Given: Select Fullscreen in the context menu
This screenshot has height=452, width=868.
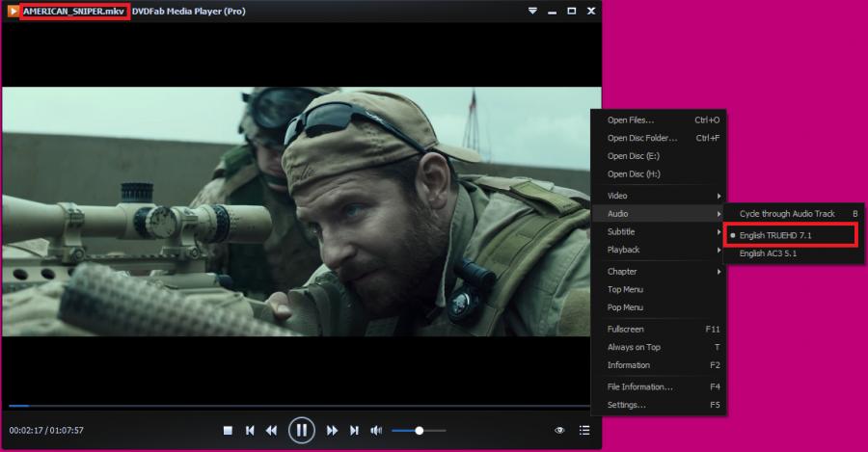Looking at the screenshot, I should point(626,329).
